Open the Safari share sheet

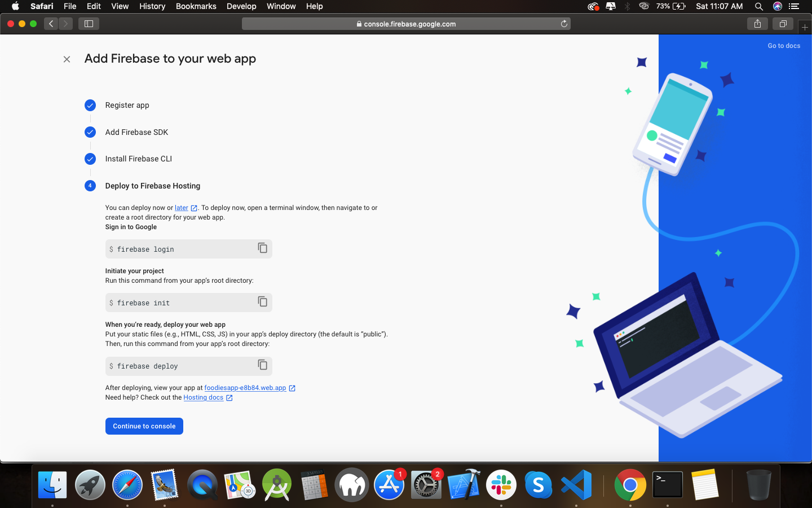coord(757,24)
